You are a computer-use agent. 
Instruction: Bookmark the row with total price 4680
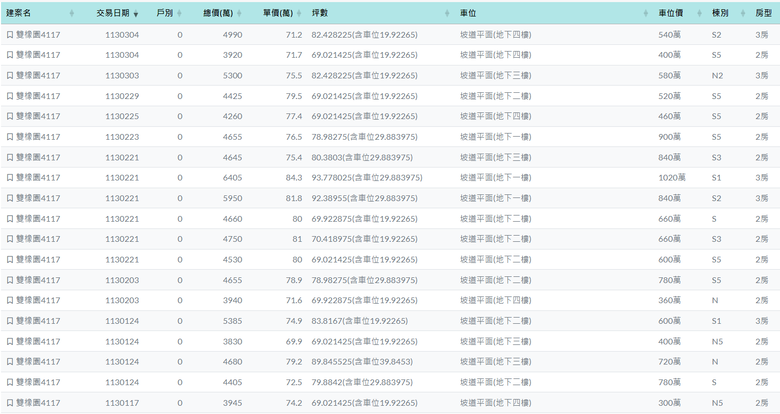pyautogui.click(x=10, y=362)
